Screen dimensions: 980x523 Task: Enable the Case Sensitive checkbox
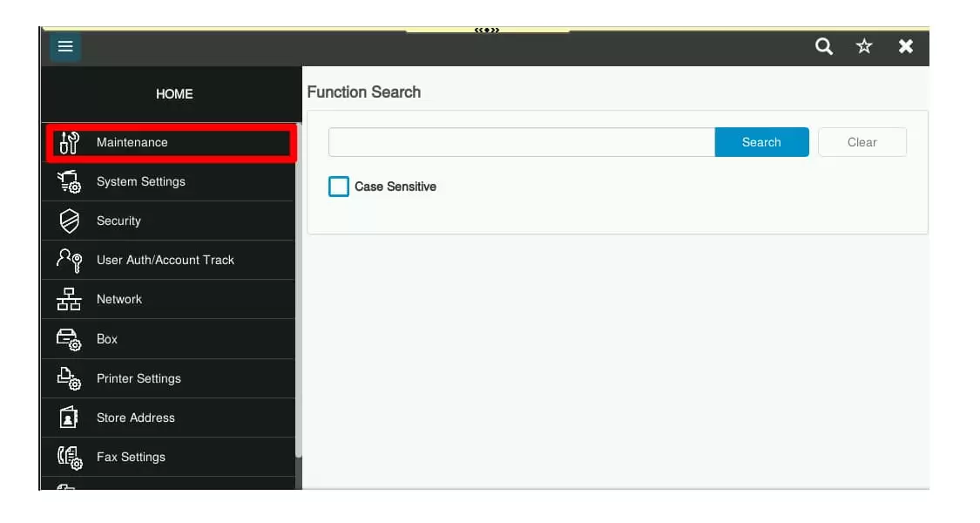click(339, 187)
